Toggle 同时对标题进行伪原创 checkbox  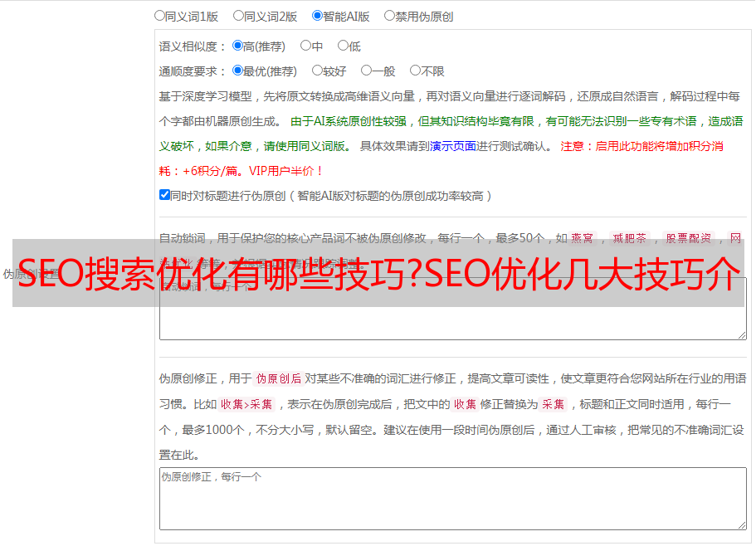coord(164,195)
